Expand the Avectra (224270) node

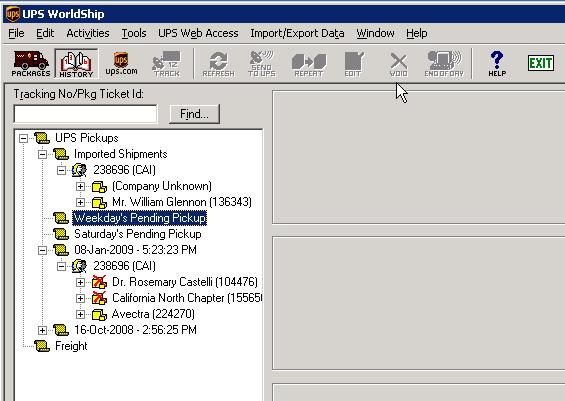[x=80, y=314]
